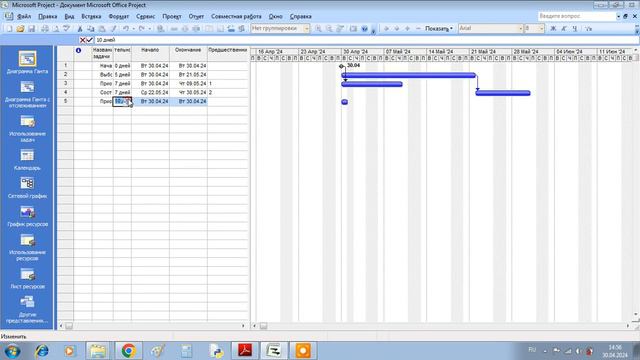640x360 pixels.
Task: Open the Отчет menu
Action: point(196,16)
